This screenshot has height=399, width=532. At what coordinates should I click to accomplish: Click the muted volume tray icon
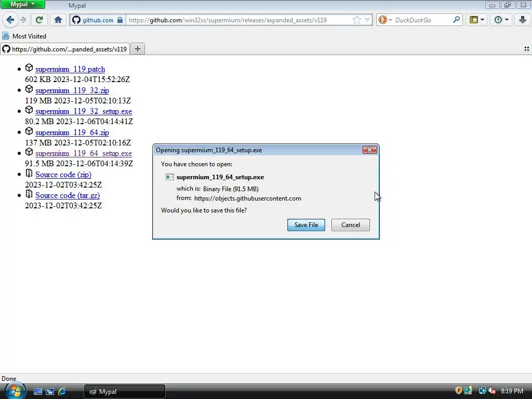492,391
